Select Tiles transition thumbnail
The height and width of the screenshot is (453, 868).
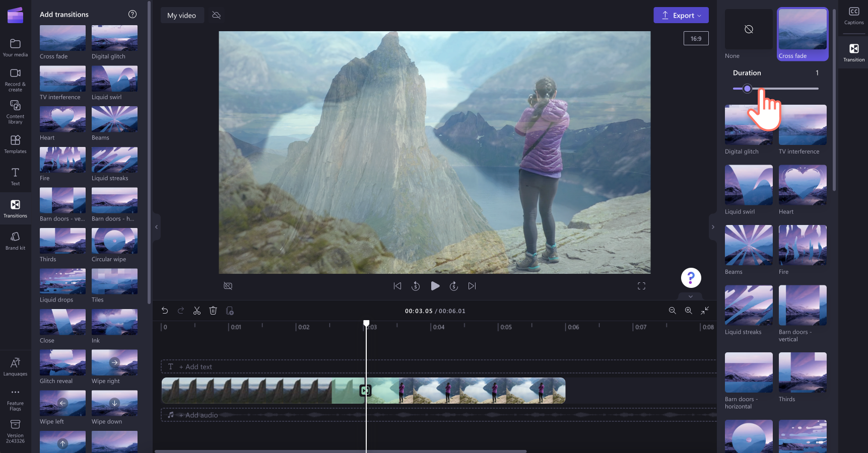point(114,281)
